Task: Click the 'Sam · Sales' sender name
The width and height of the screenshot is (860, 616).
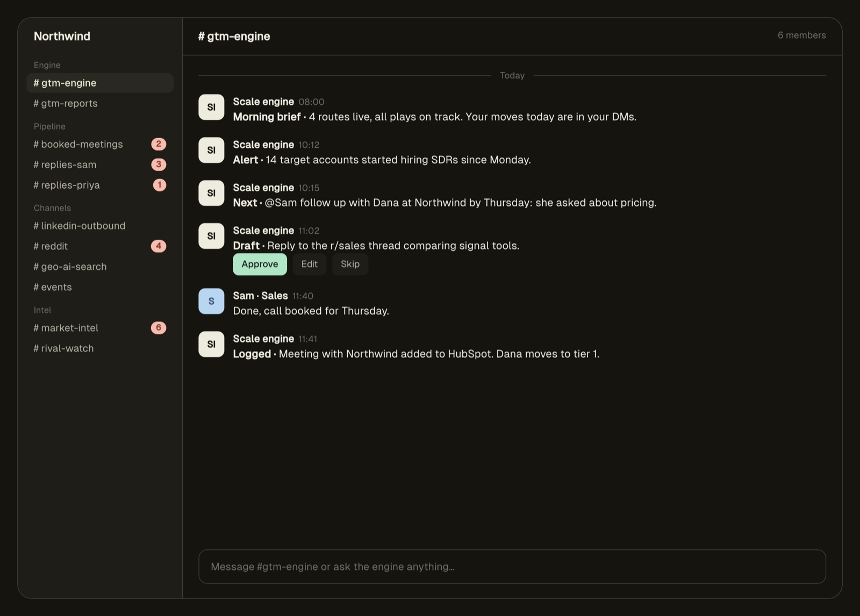Action: 260,296
